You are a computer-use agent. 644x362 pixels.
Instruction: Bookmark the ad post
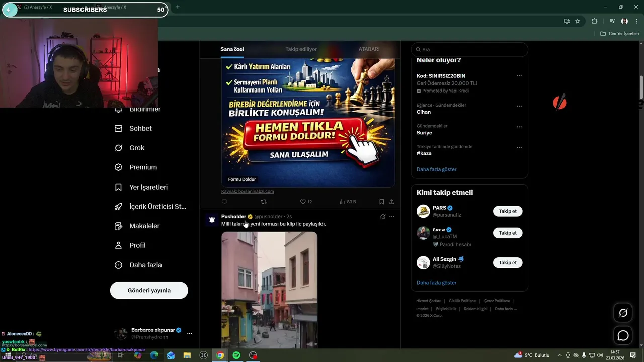point(382,202)
